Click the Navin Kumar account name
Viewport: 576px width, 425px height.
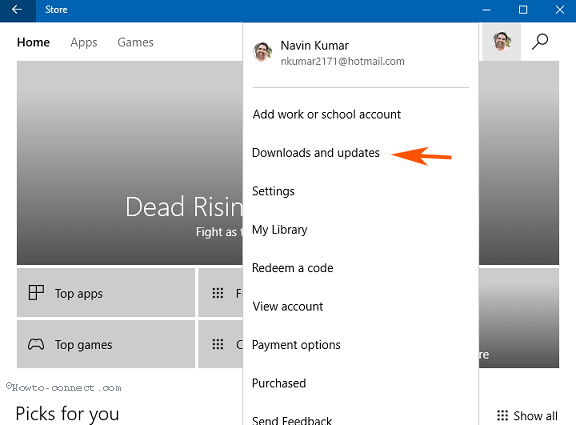click(314, 46)
